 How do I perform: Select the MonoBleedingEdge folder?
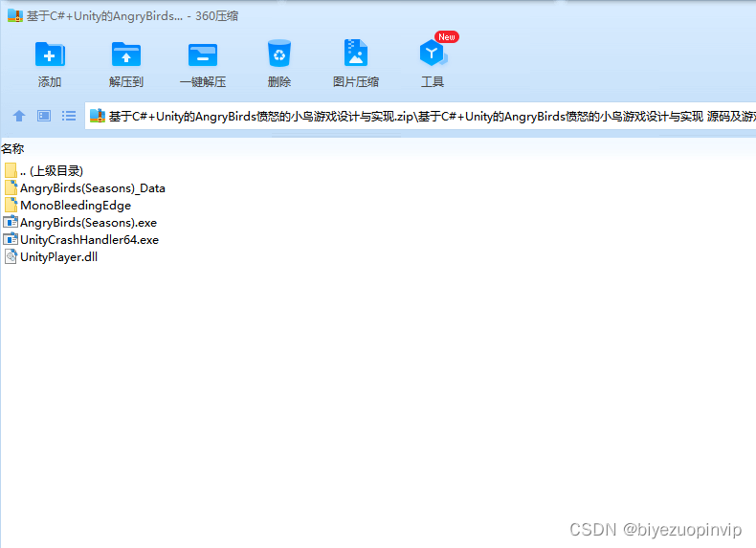pyautogui.click(x=68, y=206)
